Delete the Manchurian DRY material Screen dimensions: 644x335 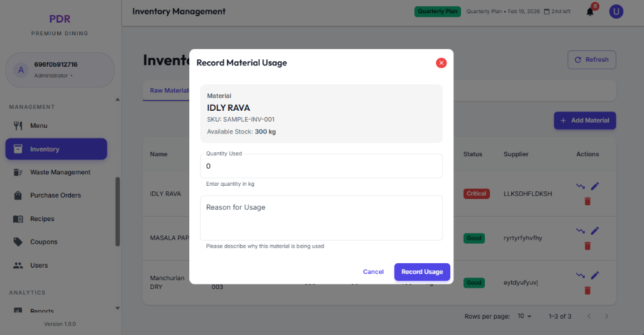pyautogui.click(x=587, y=290)
